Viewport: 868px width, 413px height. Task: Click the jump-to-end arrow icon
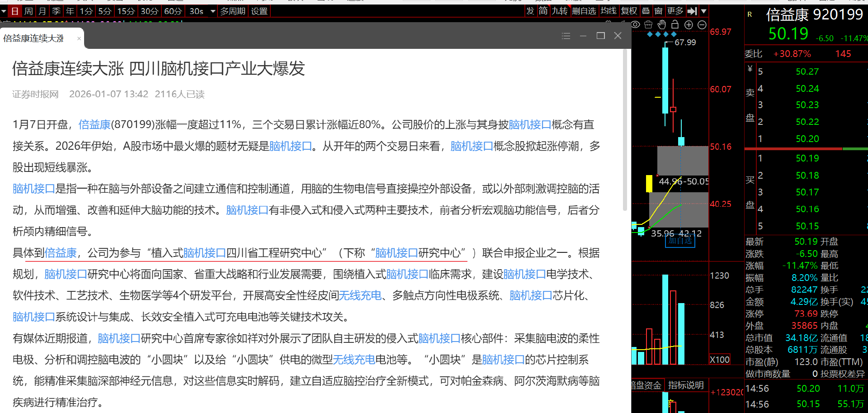[692, 11]
